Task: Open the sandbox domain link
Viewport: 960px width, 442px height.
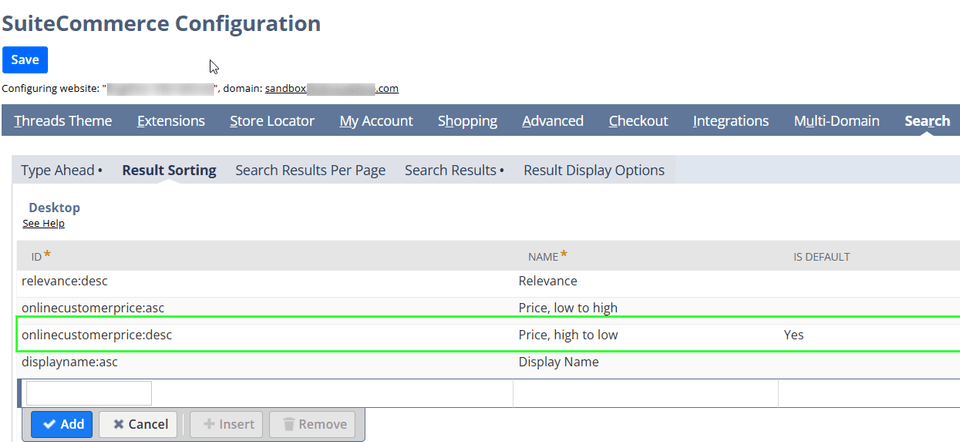Action: point(332,89)
